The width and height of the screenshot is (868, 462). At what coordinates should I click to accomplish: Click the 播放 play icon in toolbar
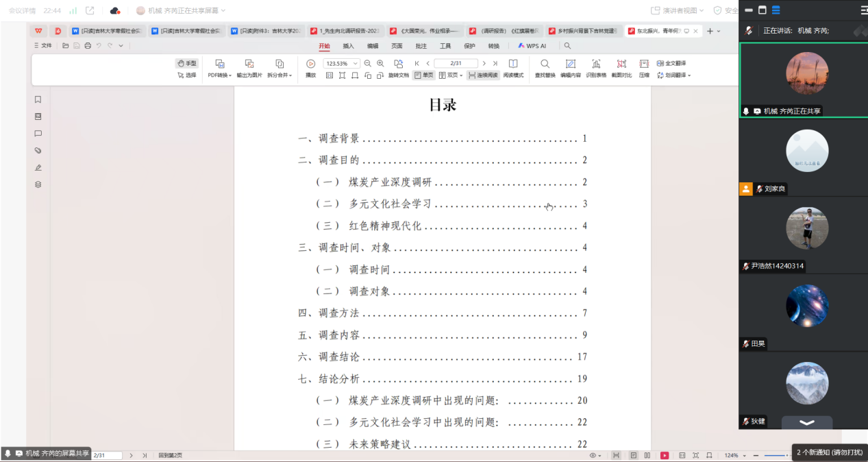[x=310, y=64]
